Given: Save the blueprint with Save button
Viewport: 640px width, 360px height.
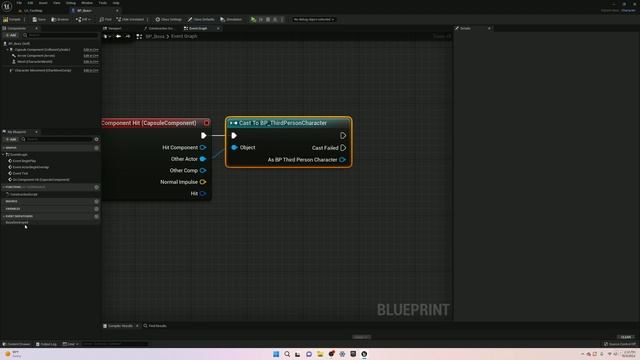Looking at the screenshot, I should click(39, 19).
